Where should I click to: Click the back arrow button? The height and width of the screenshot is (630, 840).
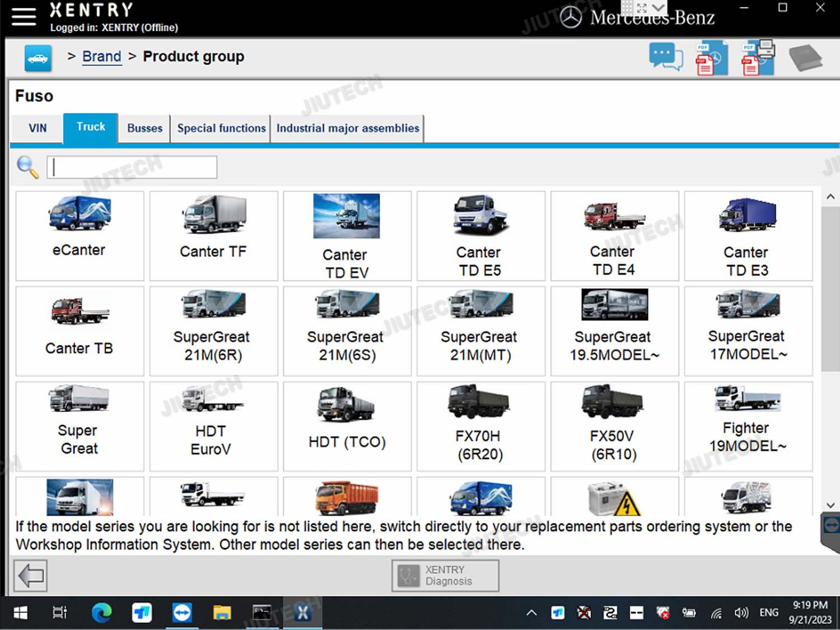[x=31, y=575]
